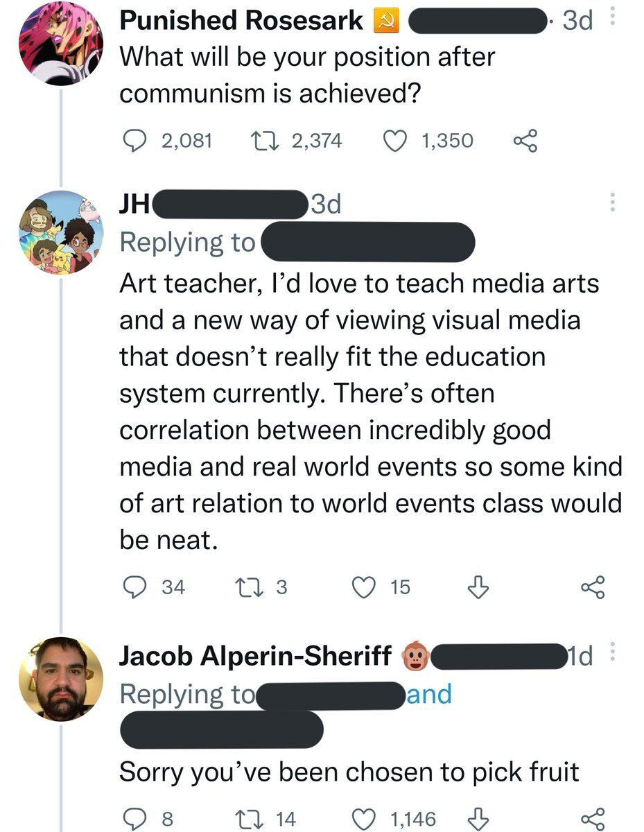Share Punished Rosesark's tweet
The height and width of the screenshot is (832, 644).
525,141
